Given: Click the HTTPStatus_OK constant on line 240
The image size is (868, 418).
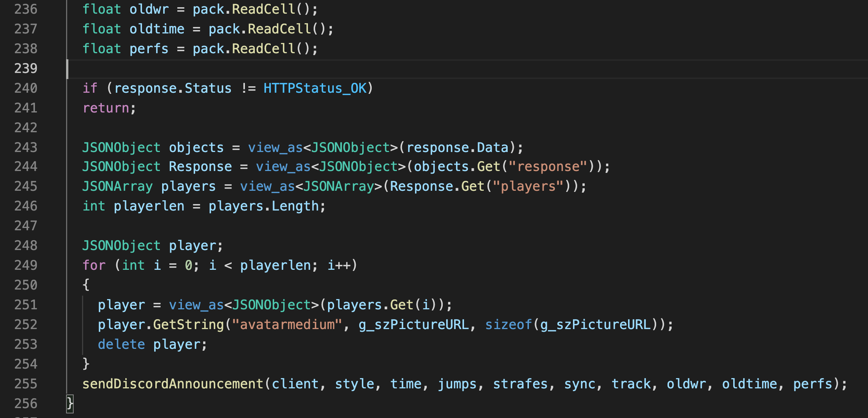Looking at the screenshot, I should click(x=316, y=88).
